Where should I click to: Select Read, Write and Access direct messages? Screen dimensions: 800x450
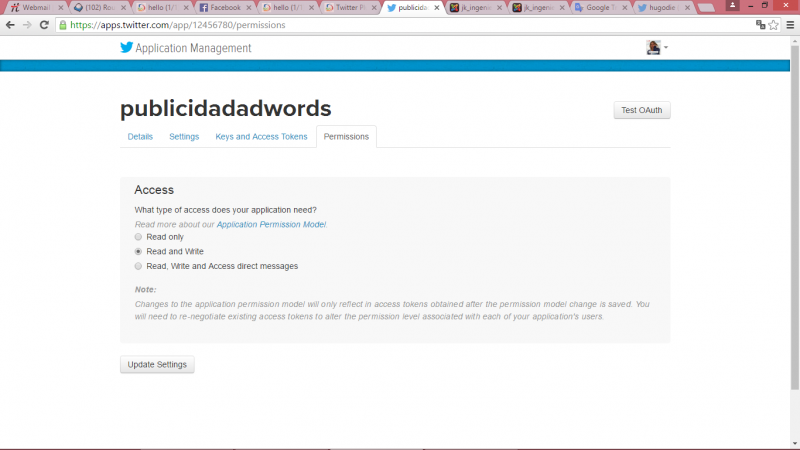tap(138, 266)
